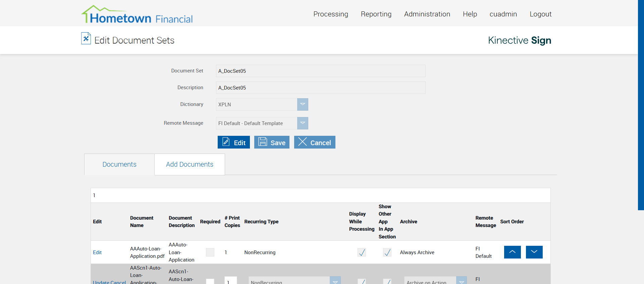Click the Required column header
This screenshot has width=644, height=284.
pyautogui.click(x=210, y=222)
